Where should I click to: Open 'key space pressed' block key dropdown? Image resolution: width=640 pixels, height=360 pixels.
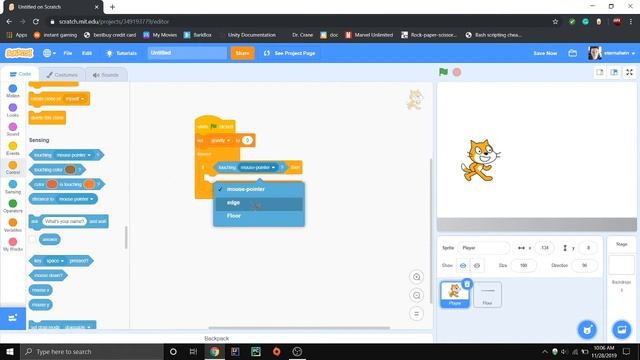55,261
